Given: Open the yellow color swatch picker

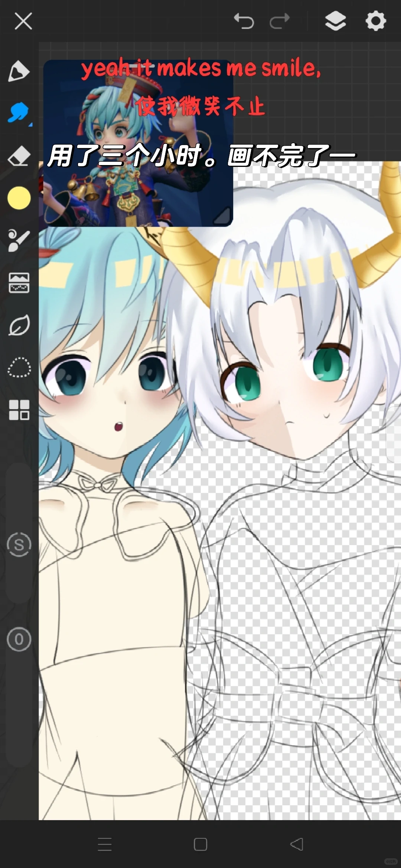Looking at the screenshot, I should click(19, 198).
